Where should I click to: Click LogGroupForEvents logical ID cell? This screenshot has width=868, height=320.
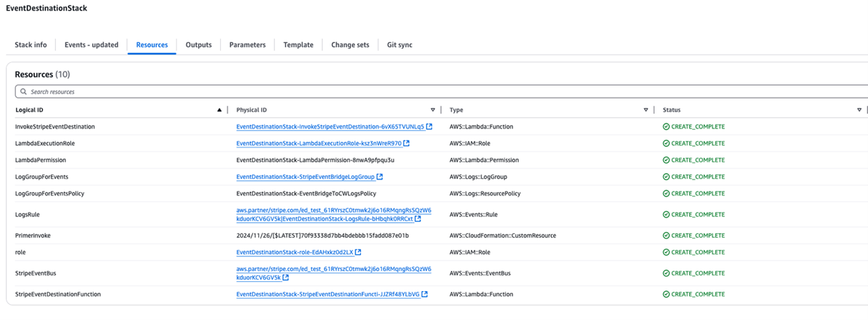[41, 177]
